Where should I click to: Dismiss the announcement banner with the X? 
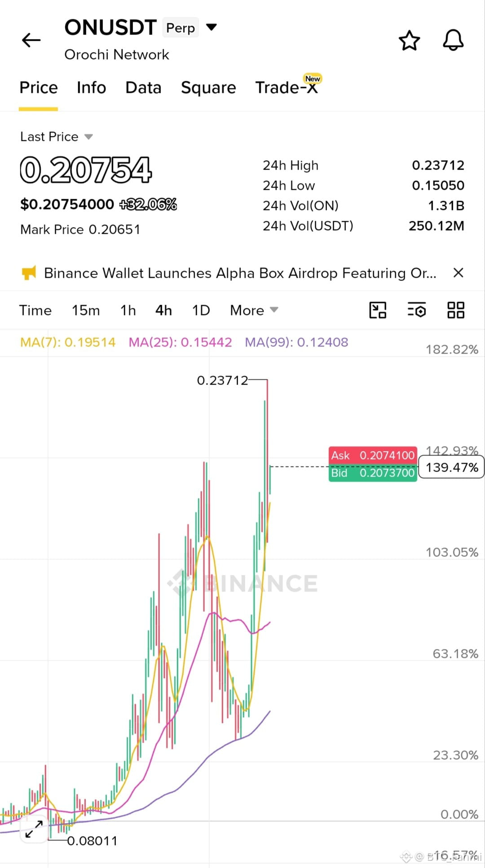[458, 272]
